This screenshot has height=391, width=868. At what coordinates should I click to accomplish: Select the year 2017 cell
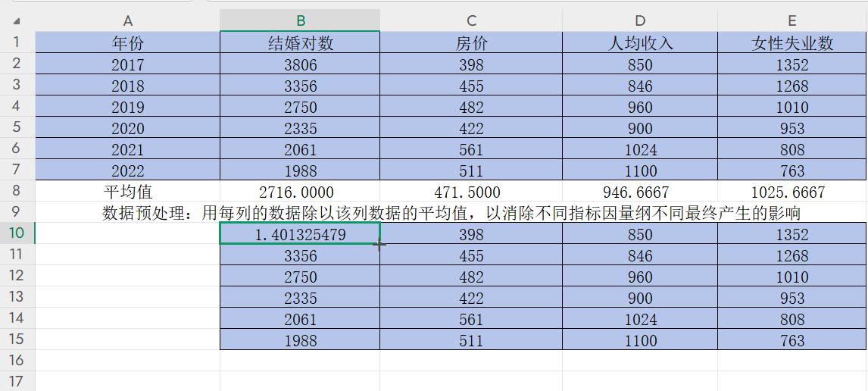point(128,64)
